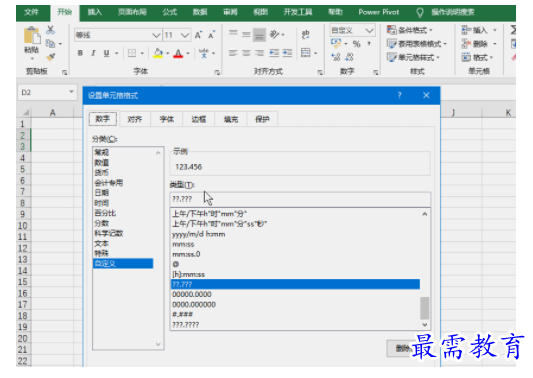
Task: Click the Decrease Decimal icon
Action: 349,57
